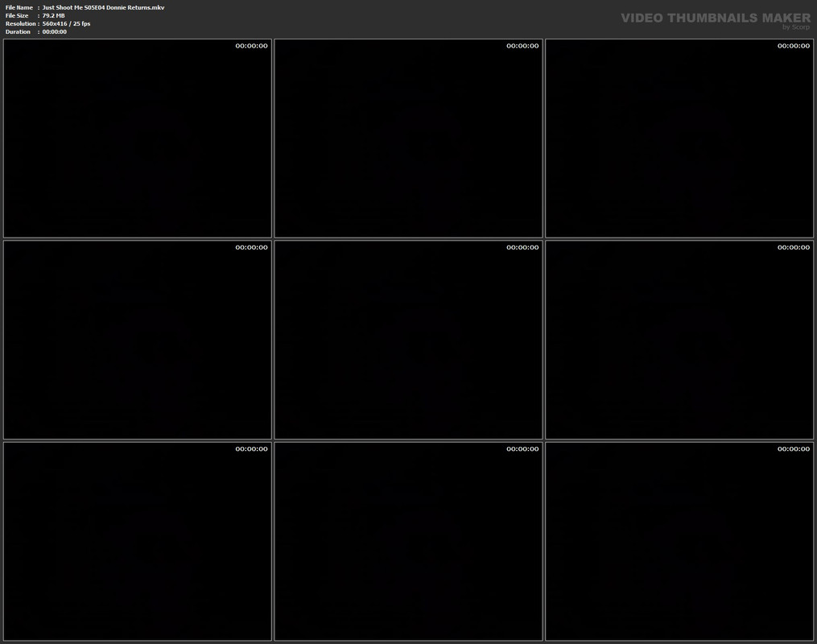Click the 'File Name' label

[x=19, y=8]
